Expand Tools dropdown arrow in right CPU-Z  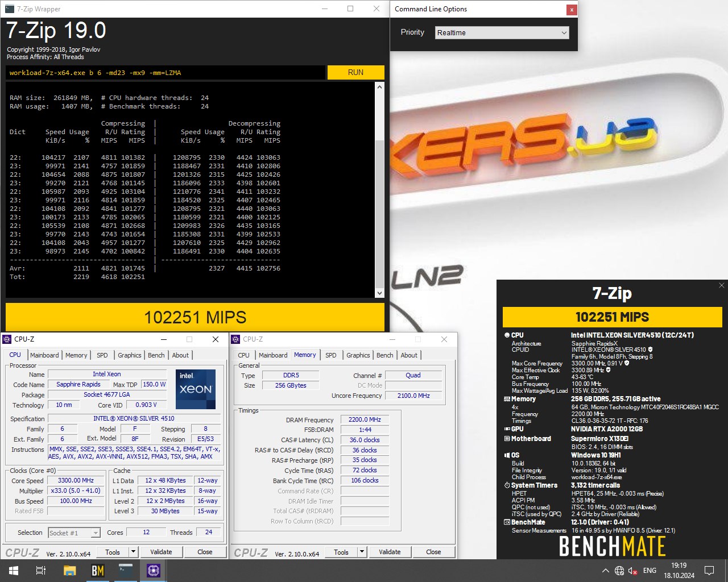[x=362, y=552]
